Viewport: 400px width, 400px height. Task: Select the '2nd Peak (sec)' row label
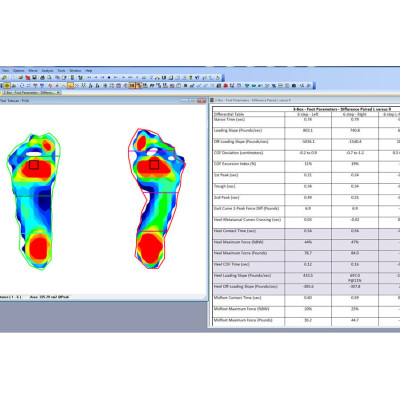226,197
